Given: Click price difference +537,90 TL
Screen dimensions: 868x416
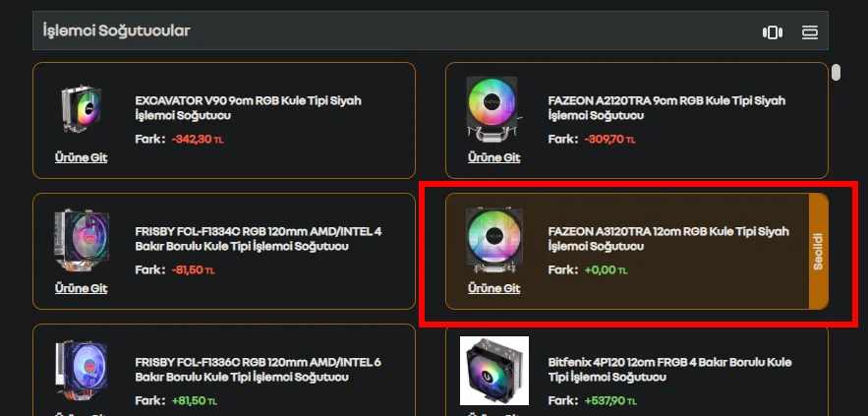Looking at the screenshot, I should (x=610, y=400).
